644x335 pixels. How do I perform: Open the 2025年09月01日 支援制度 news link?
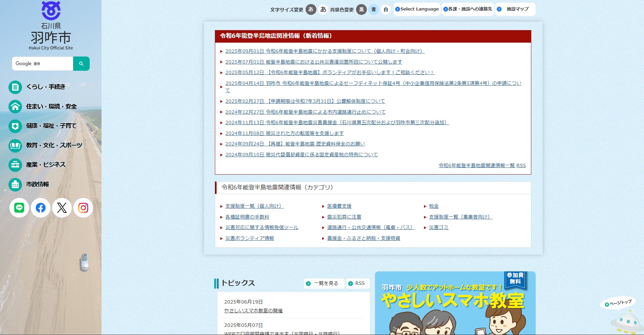point(325,51)
